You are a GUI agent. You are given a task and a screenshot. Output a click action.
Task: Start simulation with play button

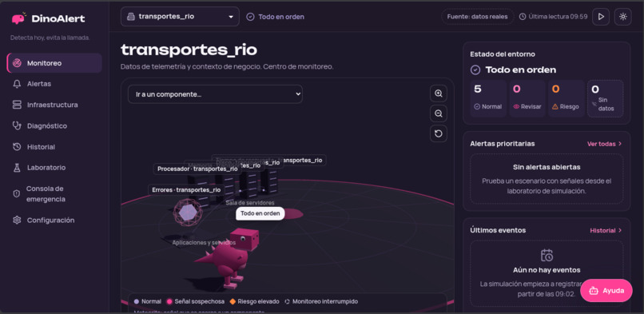[x=601, y=17]
